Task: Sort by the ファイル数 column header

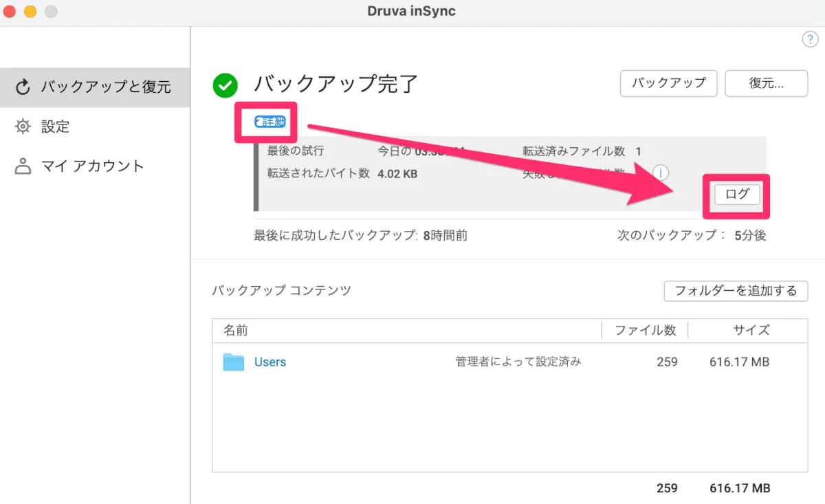Action: (x=645, y=331)
